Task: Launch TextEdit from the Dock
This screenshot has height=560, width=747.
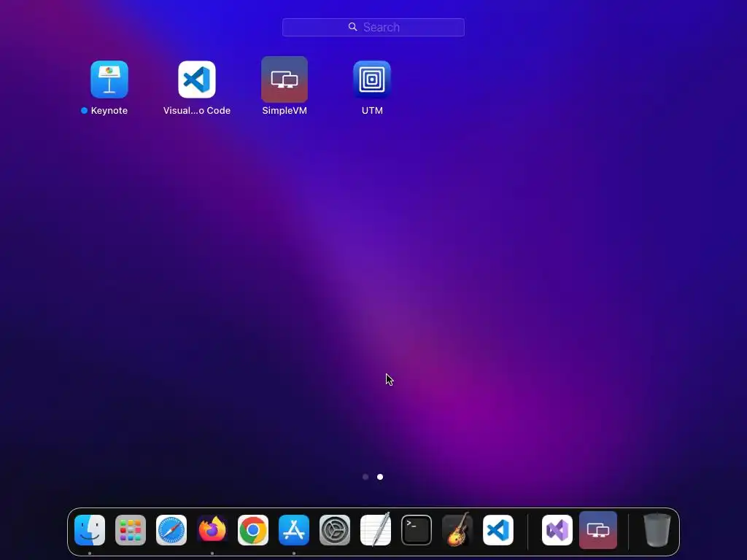Action: [x=376, y=529]
